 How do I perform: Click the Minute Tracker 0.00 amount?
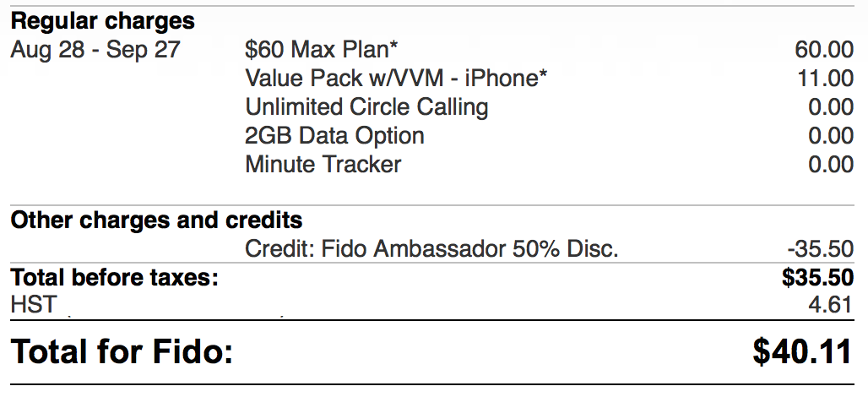click(830, 164)
